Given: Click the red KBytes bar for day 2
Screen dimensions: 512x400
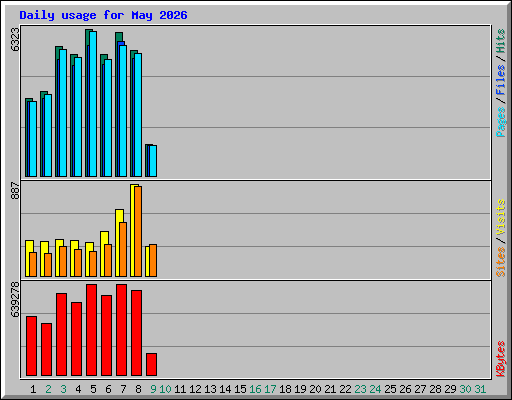Looking at the screenshot, I should (x=47, y=349).
